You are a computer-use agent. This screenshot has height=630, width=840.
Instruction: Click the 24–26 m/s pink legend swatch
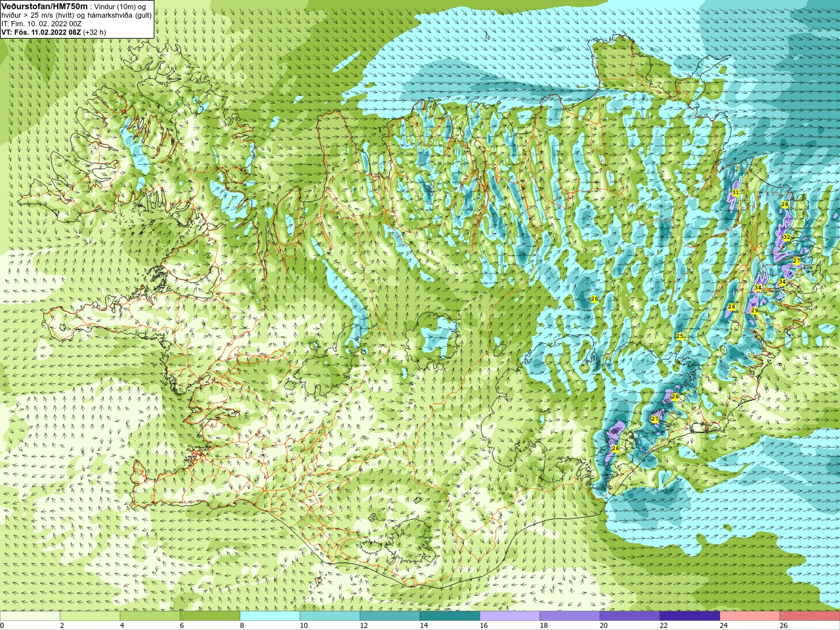(750, 616)
